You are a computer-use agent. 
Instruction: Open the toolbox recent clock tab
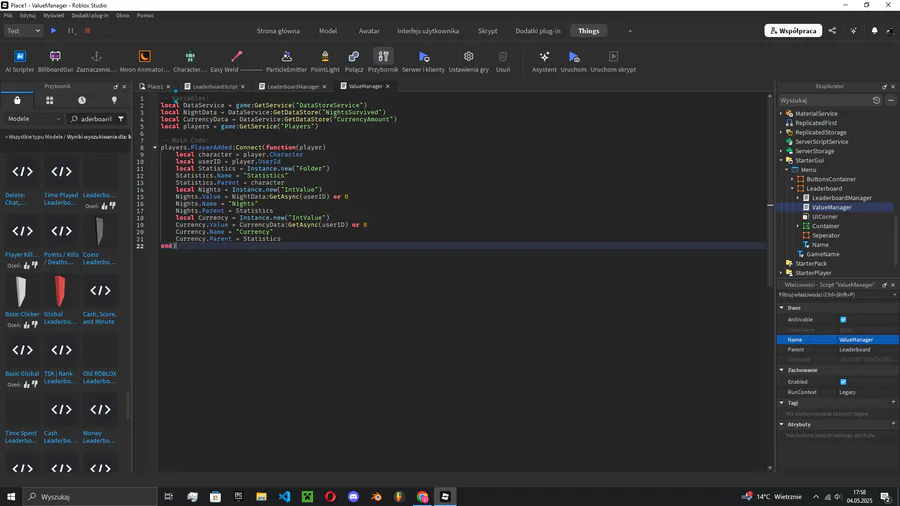(82, 100)
